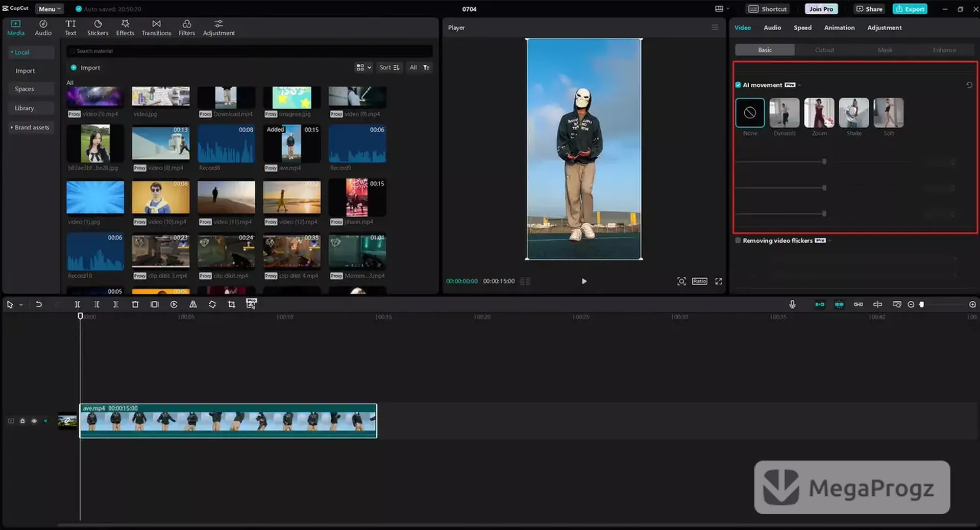Select the Shake AI movement thumbnail

click(853, 113)
